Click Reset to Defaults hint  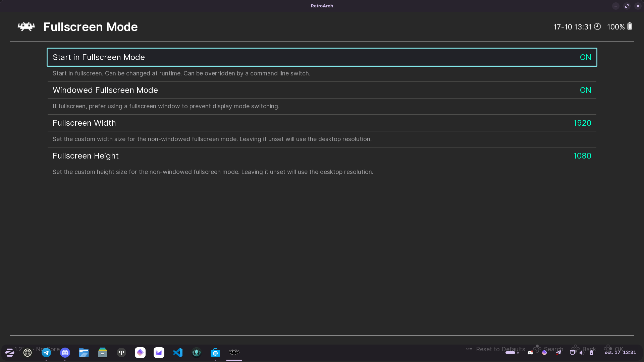tap(500, 349)
